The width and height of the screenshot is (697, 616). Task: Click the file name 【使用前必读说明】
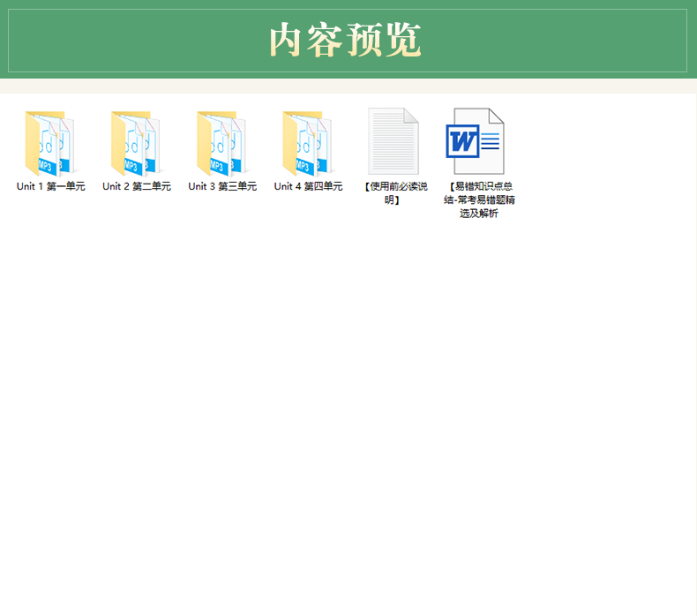(x=393, y=193)
